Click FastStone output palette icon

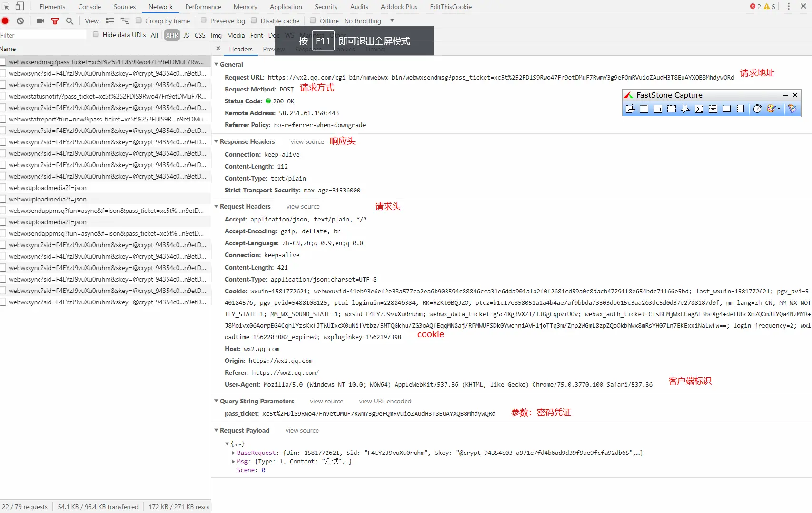coord(771,109)
